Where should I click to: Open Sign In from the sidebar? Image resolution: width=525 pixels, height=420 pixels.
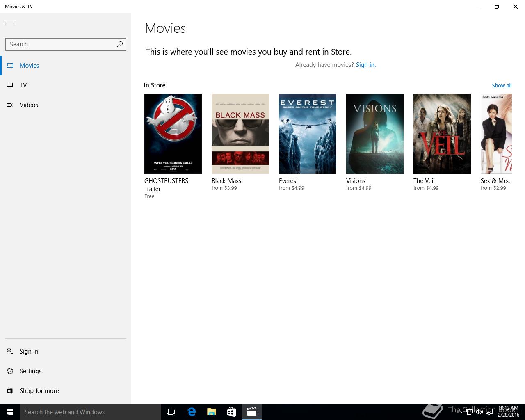(x=66, y=351)
